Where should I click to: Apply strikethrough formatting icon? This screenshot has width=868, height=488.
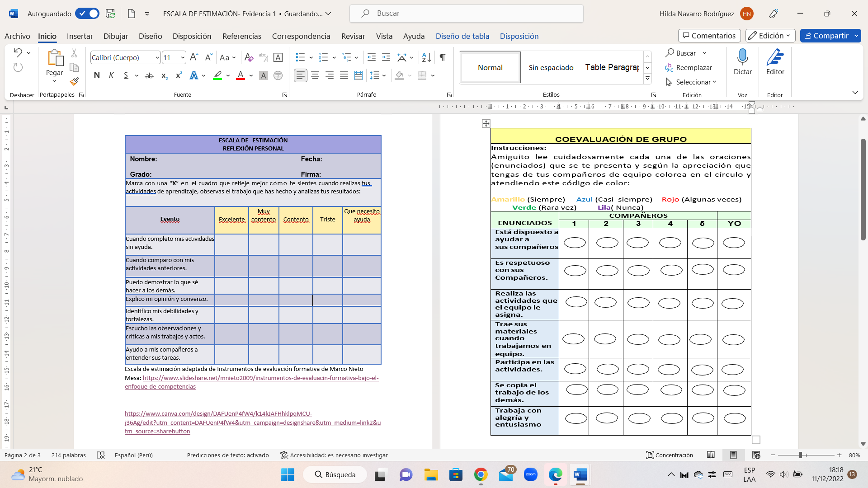(149, 76)
